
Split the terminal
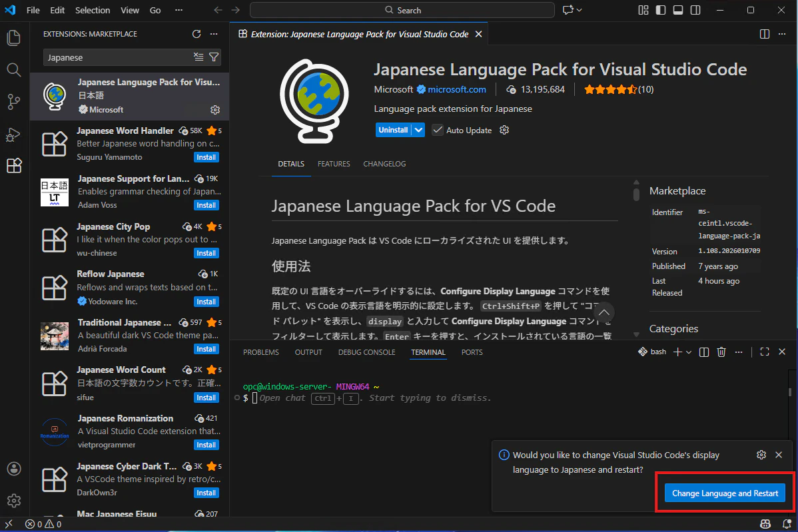(x=704, y=352)
